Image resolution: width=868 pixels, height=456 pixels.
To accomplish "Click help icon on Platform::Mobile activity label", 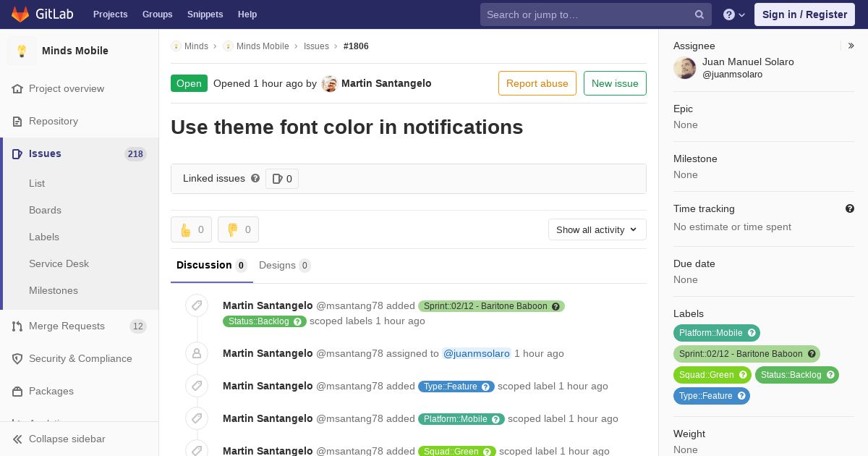I will (496, 419).
